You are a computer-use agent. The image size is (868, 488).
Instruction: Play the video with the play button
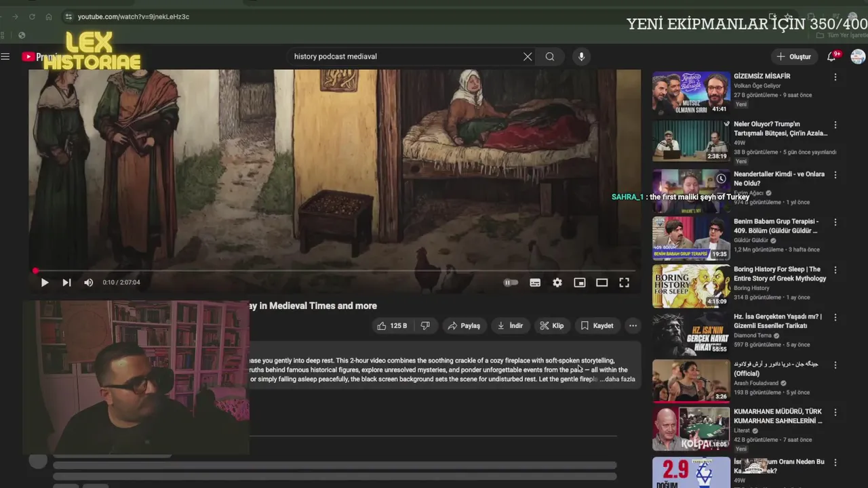click(x=45, y=283)
